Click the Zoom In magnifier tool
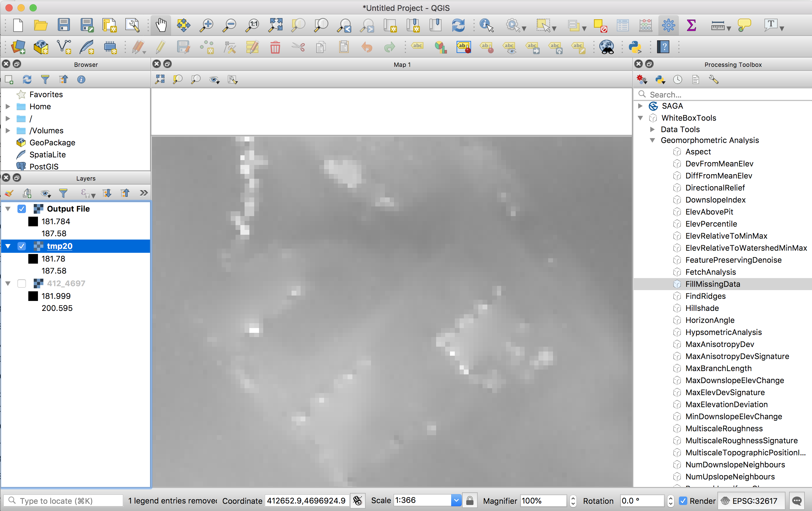This screenshot has height=511, width=812. click(x=206, y=25)
